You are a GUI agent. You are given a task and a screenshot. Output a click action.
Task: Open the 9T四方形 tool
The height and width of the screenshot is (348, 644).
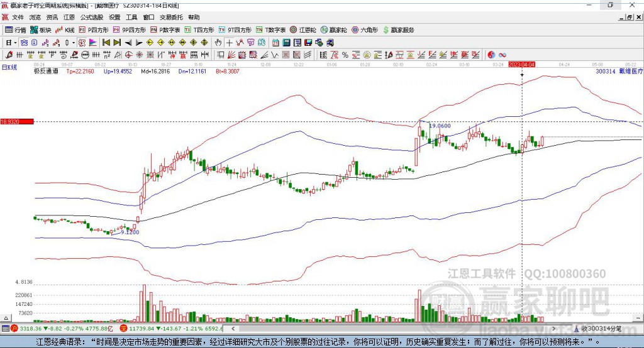coord(235,30)
